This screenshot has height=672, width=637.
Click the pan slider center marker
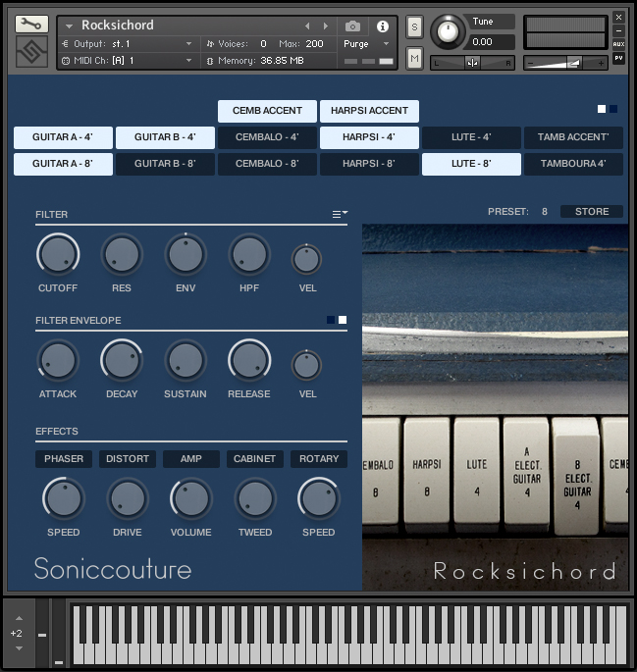472,63
